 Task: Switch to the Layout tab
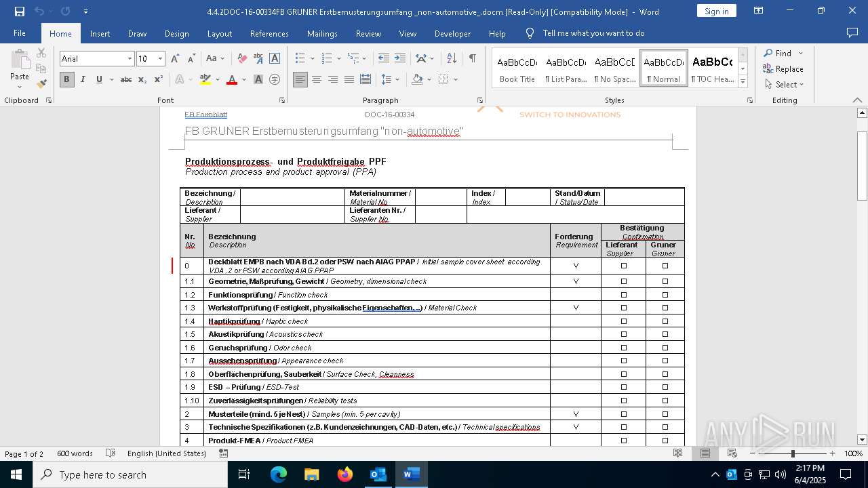tap(219, 33)
